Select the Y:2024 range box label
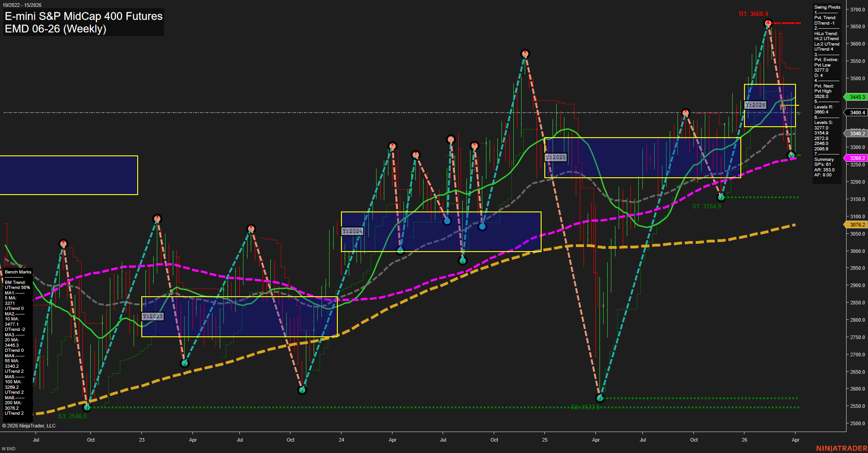The height and width of the screenshot is (453, 868). [352, 231]
